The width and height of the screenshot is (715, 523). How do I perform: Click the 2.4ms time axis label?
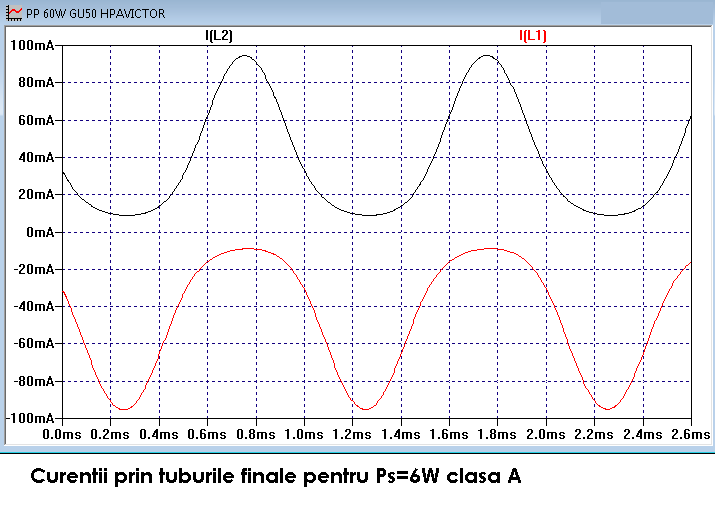pos(643,435)
